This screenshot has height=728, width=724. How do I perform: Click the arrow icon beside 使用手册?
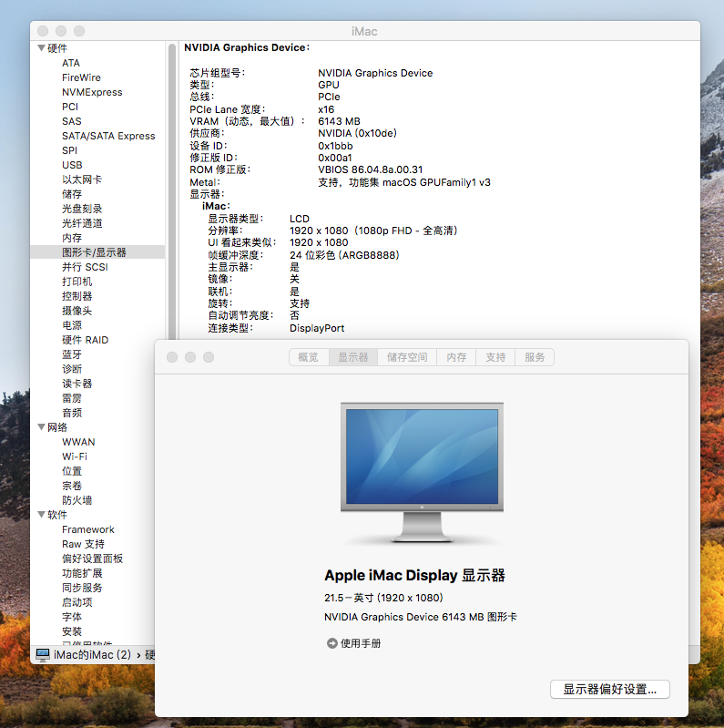click(x=331, y=643)
